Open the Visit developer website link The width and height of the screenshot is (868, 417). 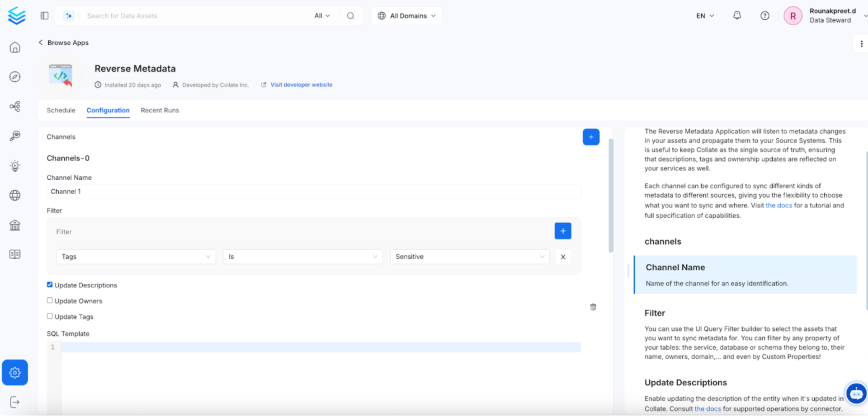pyautogui.click(x=301, y=84)
